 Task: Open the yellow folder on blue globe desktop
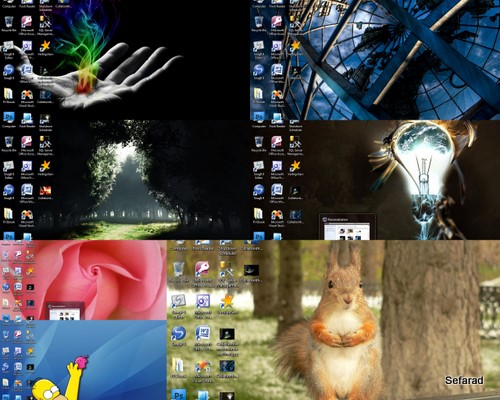[x=259, y=94]
